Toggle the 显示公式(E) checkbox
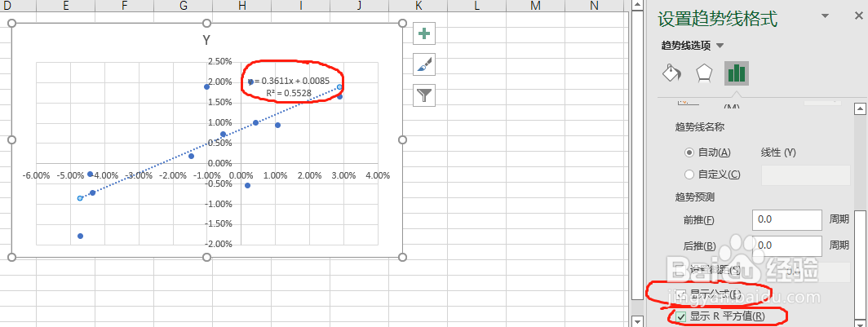Viewport: 868px width, 327px height. coord(682,294)
